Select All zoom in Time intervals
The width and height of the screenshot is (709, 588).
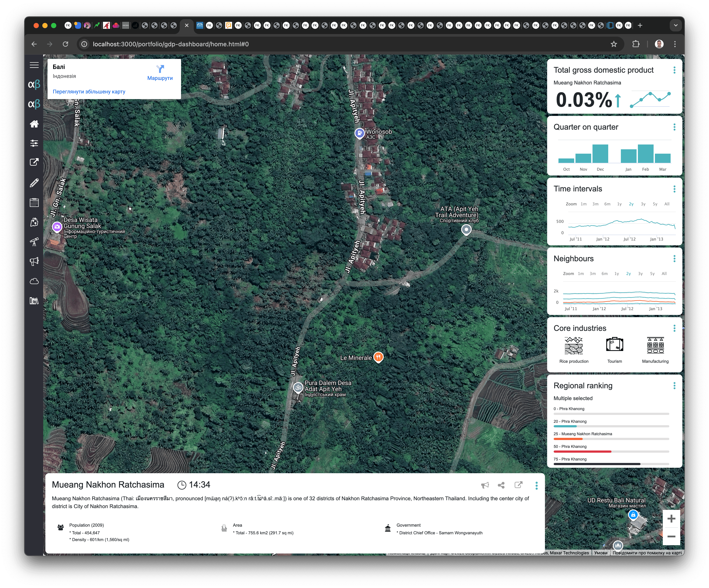tap(667, 204)
